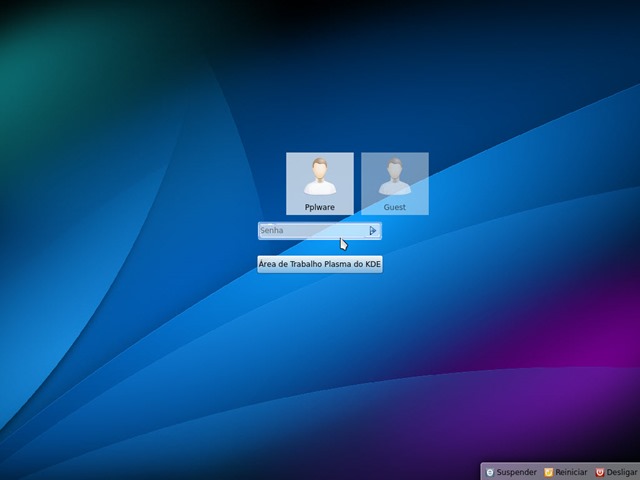Click the "Senha" placeholder text
Image resolution: width=640 pixels, height=480 pixels.
point(272,231)
